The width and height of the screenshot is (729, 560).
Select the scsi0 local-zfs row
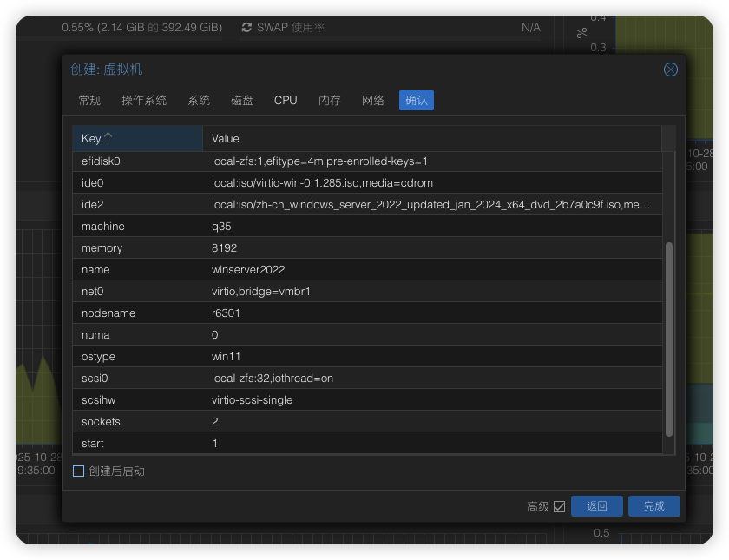coord(366,379)
